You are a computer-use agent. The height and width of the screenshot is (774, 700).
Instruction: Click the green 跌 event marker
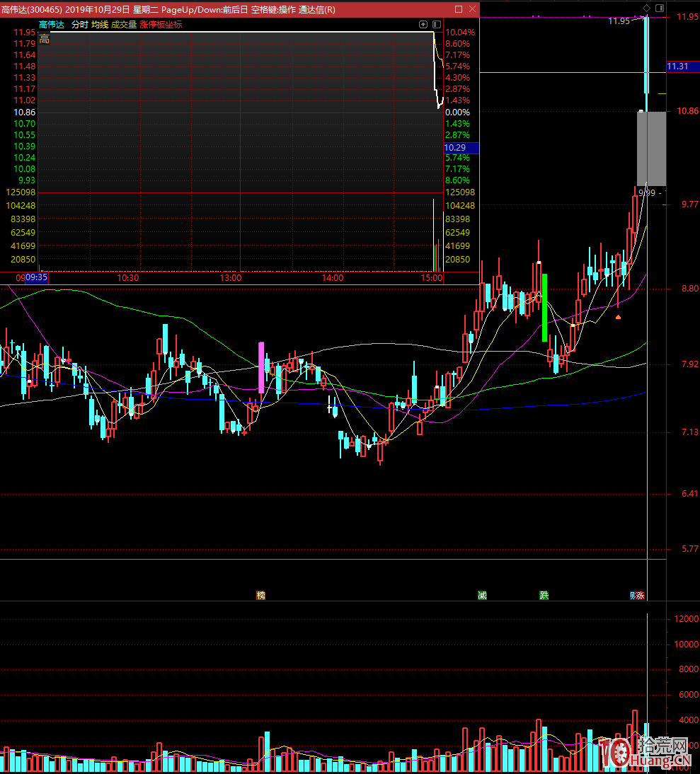(544, 596)
